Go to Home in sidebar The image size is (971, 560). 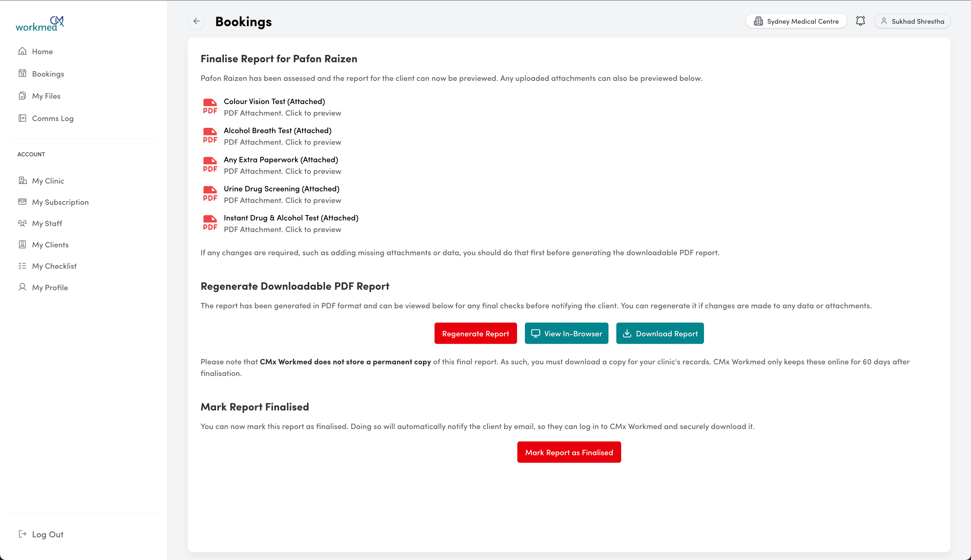point(42,51)
